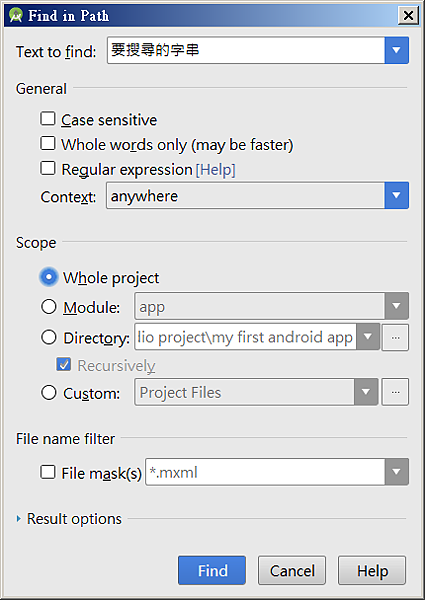This screenshot has height=600, width=425.
Task: Select Module scope radio button
Action: [49, 307]
